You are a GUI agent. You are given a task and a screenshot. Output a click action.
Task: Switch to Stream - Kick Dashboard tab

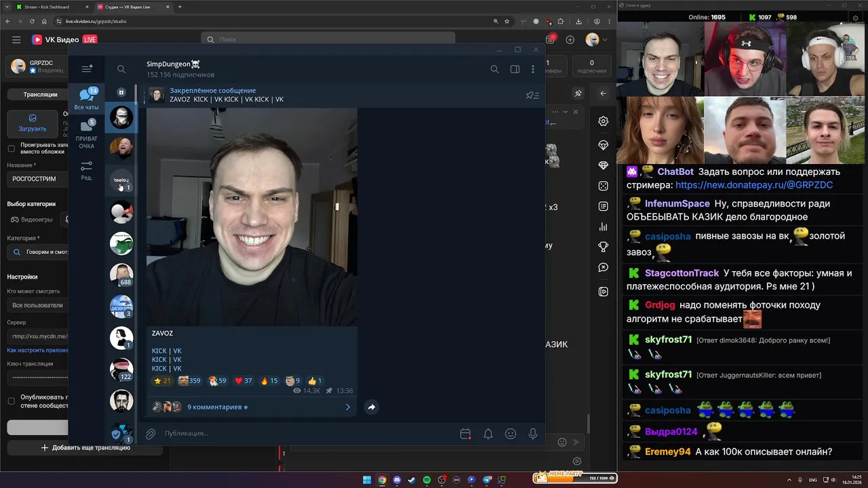point(53,7)
